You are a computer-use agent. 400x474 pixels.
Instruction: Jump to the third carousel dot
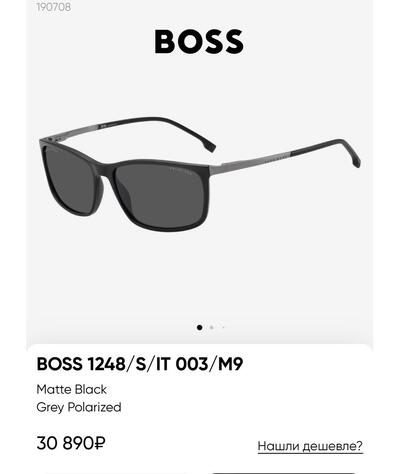click(x=223, y=327)
